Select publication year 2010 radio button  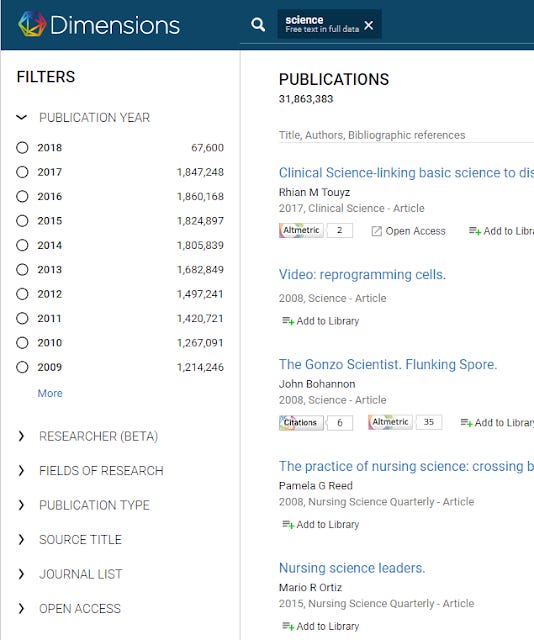pos(22,343)
